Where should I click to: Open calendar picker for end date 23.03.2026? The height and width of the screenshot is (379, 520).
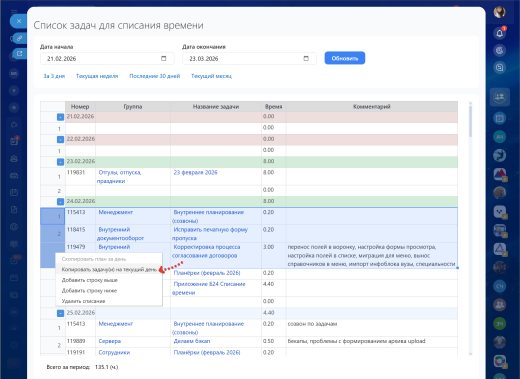(306, 58)
